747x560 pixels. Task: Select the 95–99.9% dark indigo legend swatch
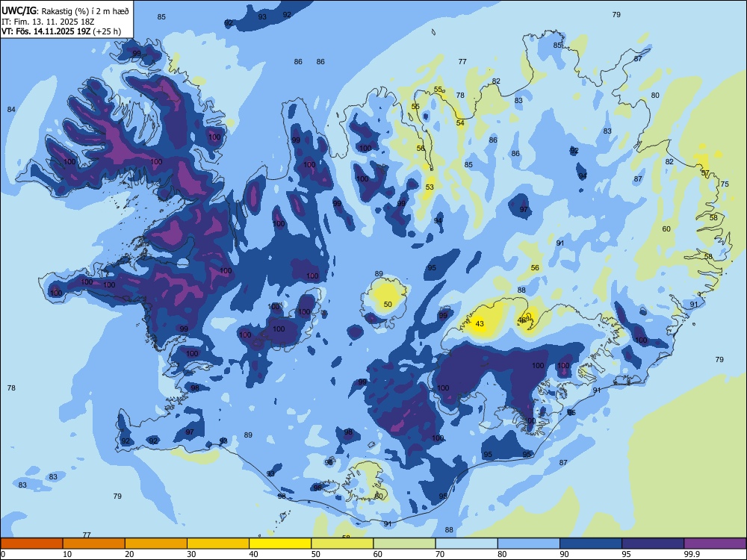pyautogui.click(x=653, y=544)
